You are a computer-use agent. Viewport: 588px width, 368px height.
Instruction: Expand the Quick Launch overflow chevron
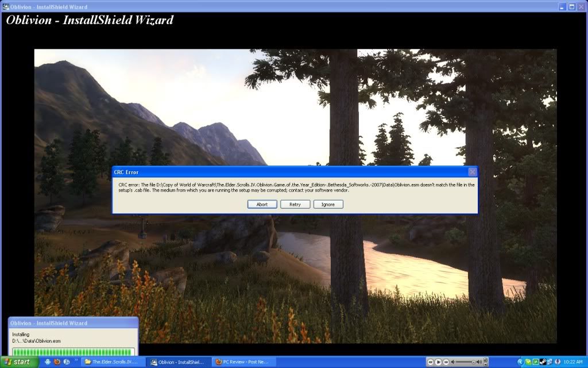(x=76, y=360)
